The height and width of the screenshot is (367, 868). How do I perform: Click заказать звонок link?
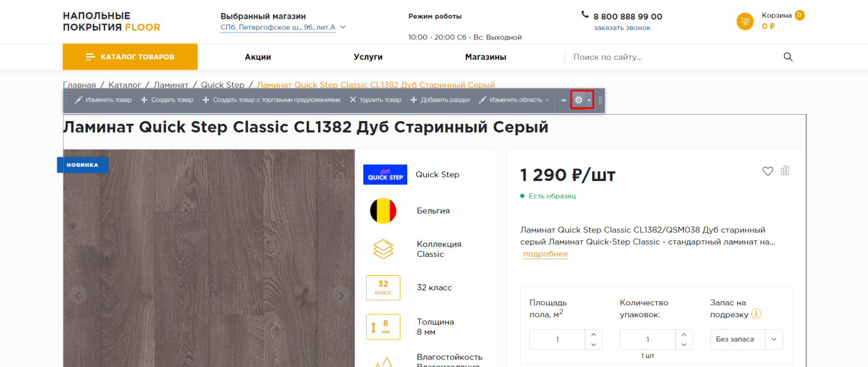(x=622, y=27)
